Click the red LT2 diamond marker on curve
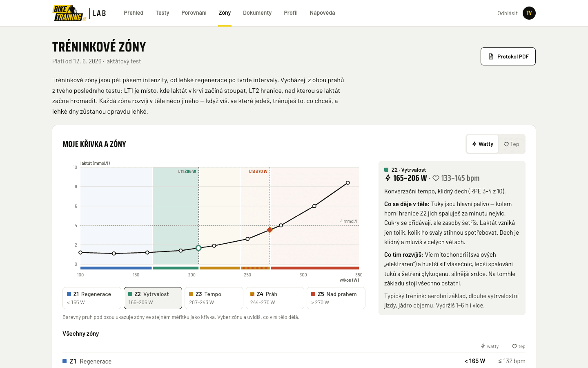 tap(269, 230)
